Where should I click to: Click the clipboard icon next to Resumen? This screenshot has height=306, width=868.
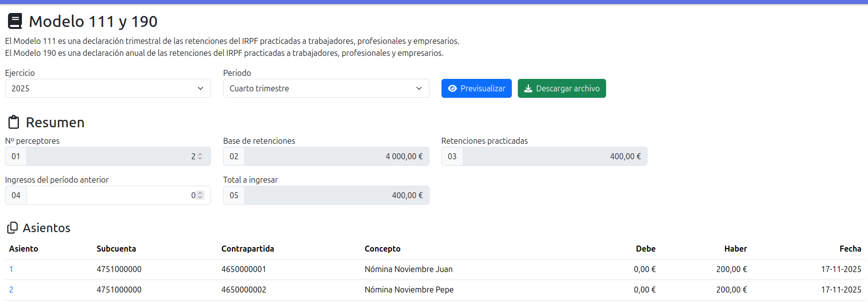14,122
